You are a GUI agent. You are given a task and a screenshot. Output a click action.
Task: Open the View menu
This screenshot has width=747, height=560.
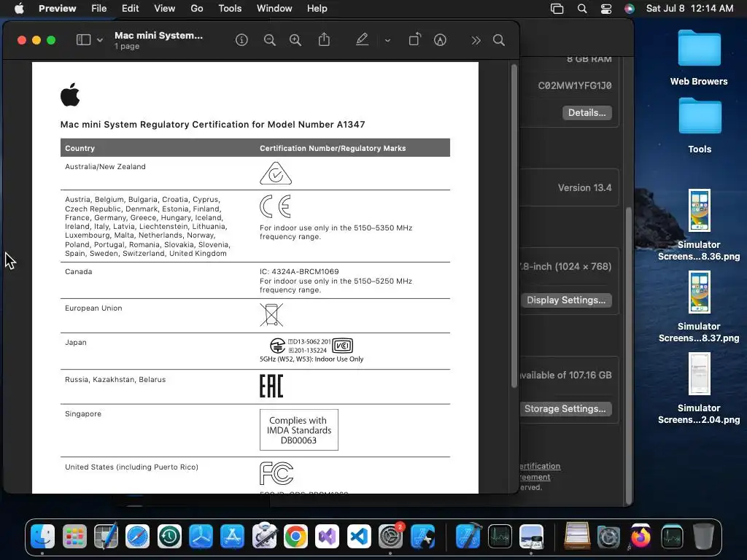pyautogui.click(x=164, y=8)
